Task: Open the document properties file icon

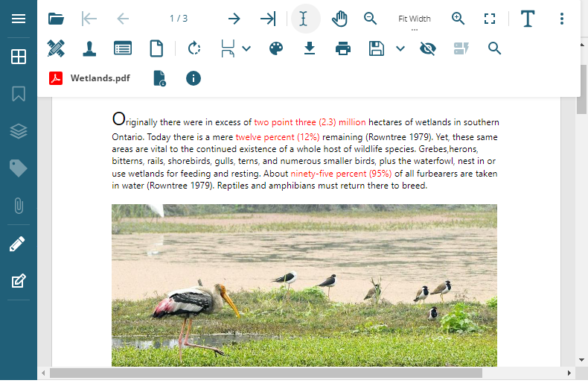Action: coord(159,78)
